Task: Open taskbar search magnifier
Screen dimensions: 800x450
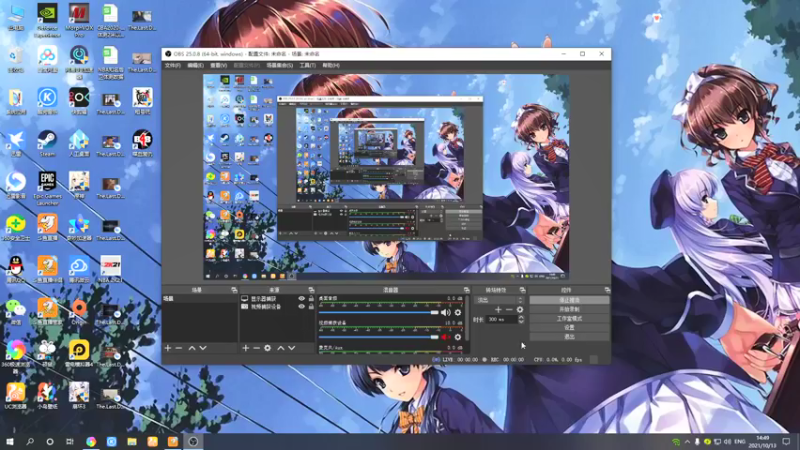Action: click(30, 441)
